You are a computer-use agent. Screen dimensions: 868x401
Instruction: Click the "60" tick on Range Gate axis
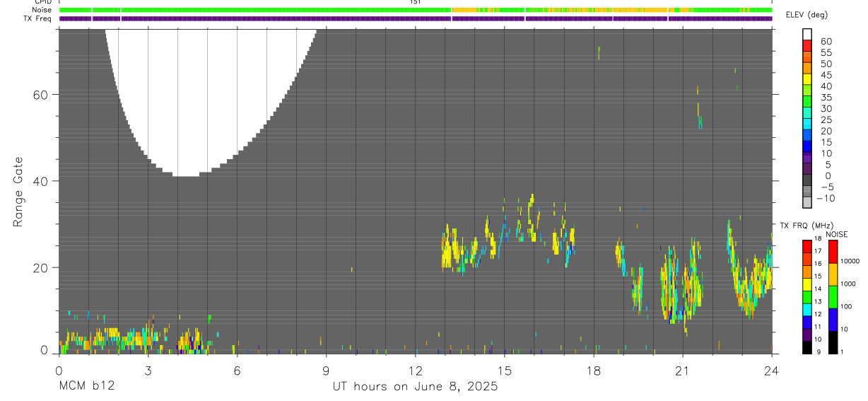pos(40,95)
